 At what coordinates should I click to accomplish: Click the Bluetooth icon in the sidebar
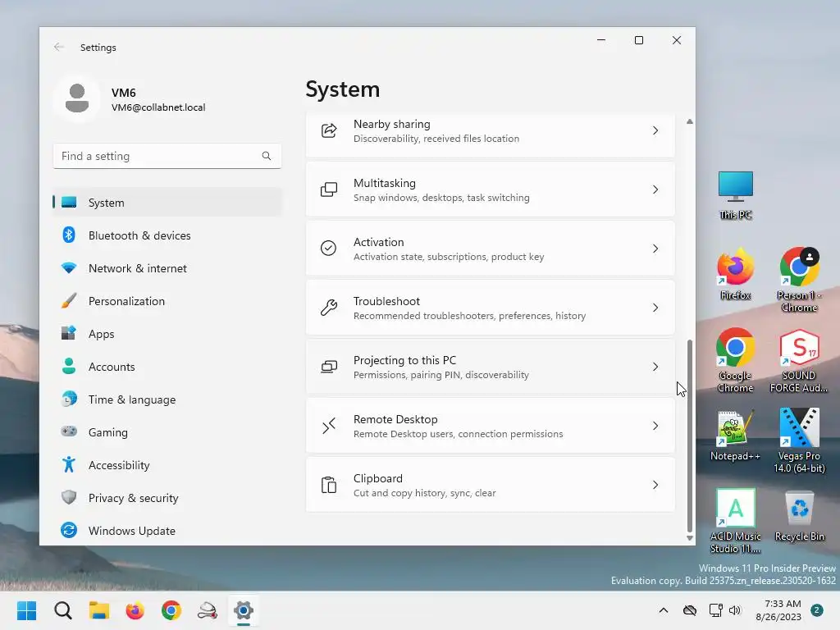(x=69, y=235)
